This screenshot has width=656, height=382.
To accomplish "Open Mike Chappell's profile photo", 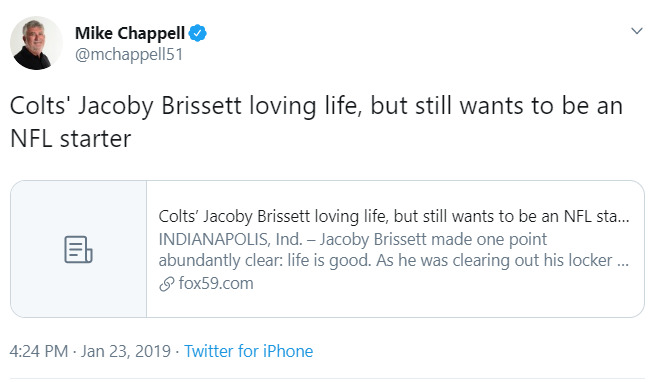I will click(36, 43).
